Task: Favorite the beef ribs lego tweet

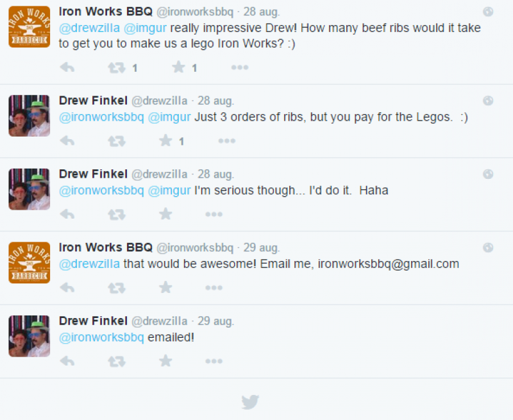Action: pos(178,67)
